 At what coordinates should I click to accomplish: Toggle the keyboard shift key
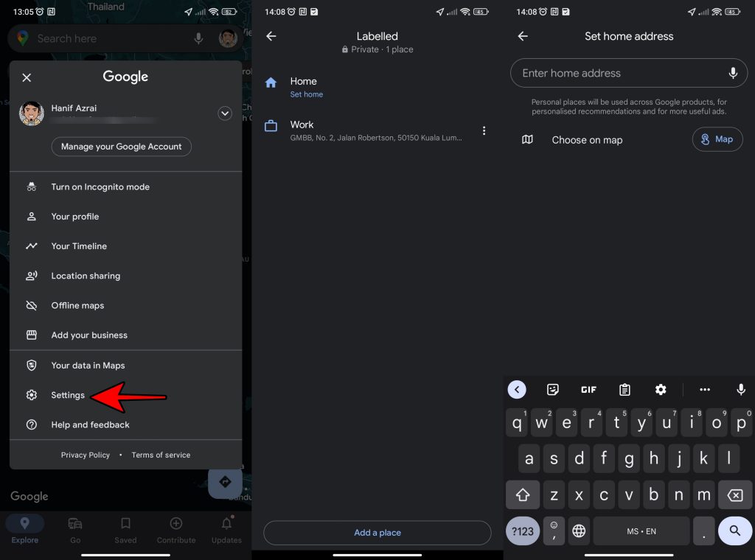pos(523,494)
